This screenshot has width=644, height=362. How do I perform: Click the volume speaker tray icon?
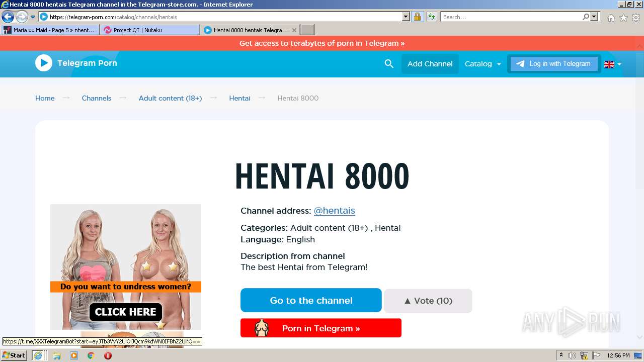click(x=572, y=355)
